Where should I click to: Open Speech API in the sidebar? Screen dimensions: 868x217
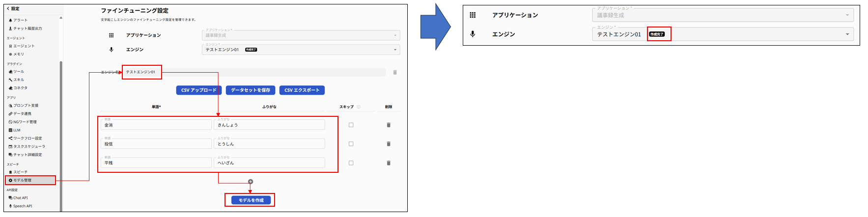tap(22, 206)
